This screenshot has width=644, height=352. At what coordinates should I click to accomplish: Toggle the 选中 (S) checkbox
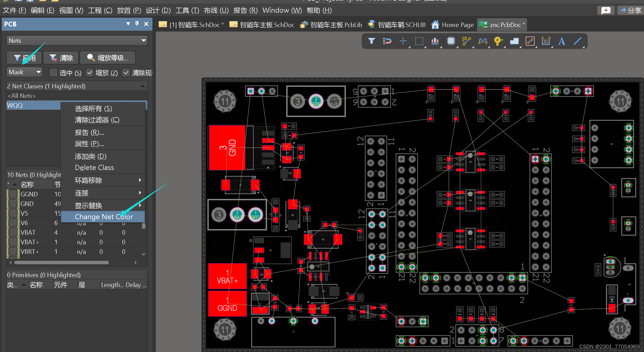(53, 73)
